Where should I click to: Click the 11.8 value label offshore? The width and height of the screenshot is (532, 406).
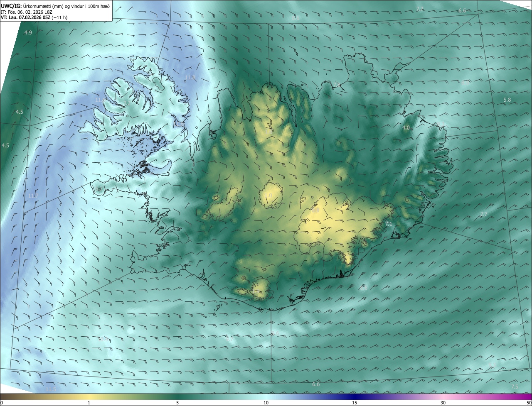(190, 78)
